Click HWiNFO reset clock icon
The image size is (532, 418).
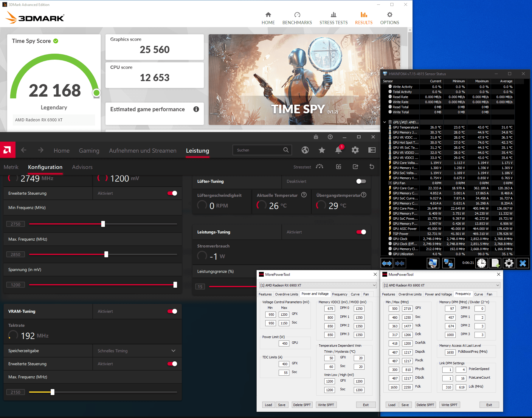(482, 263)
